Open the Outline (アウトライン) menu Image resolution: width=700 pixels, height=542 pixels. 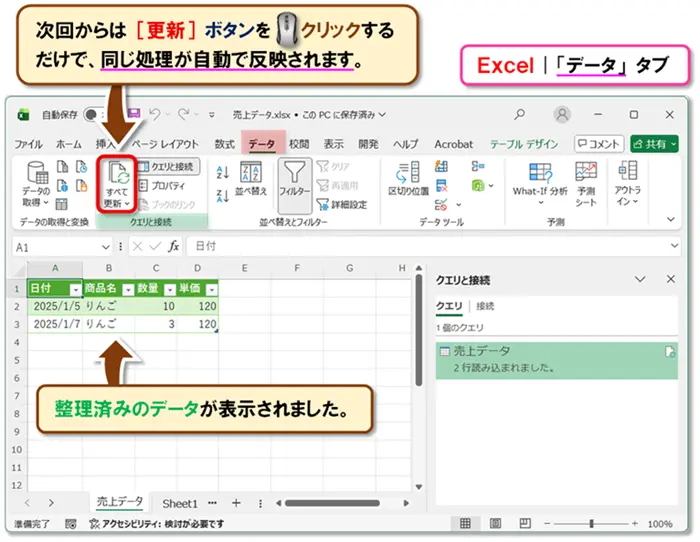(x=627, y=184)
